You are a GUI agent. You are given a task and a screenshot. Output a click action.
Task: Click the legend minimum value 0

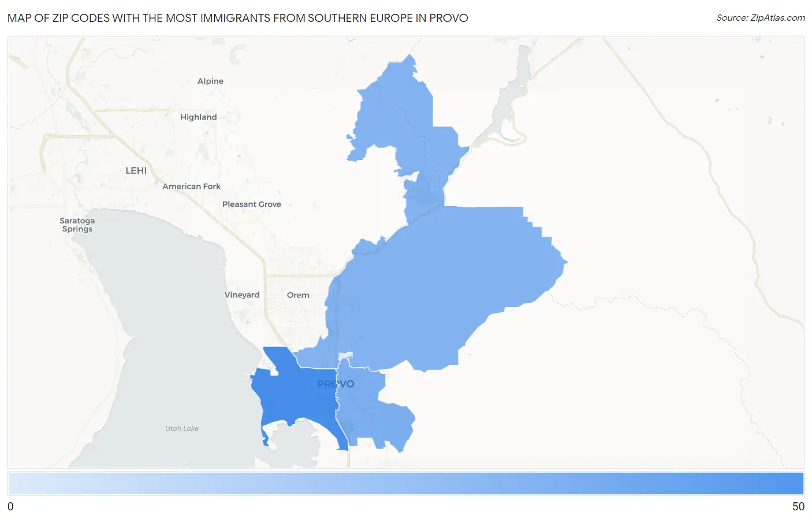tap(10, 506)
